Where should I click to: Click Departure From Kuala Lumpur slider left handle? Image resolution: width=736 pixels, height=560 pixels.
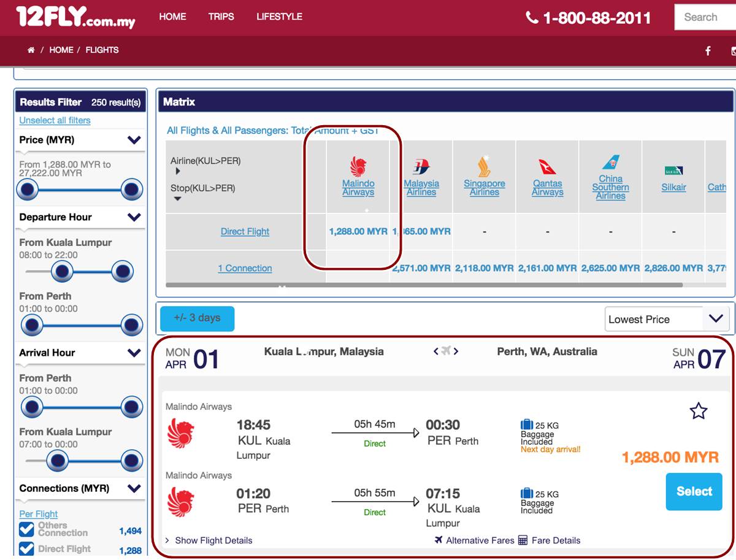[x=62, y=271]
